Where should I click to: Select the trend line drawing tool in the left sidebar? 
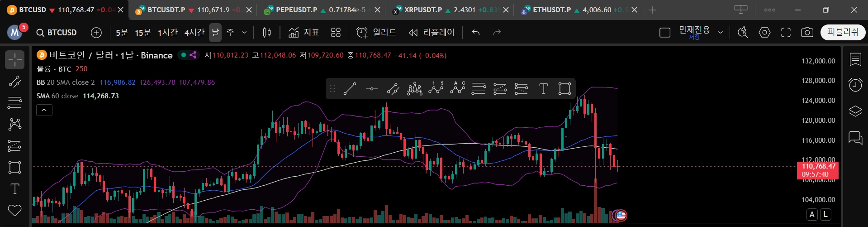(14, 82)
